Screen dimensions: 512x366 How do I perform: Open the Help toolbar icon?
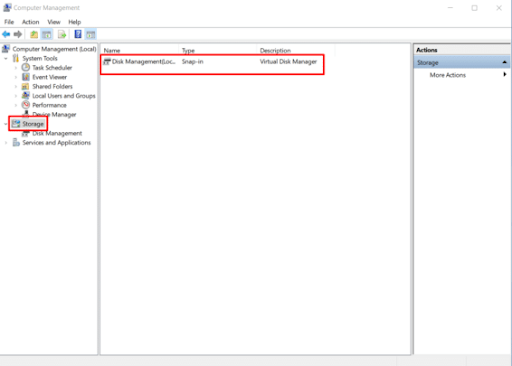[x=78, y=34]
